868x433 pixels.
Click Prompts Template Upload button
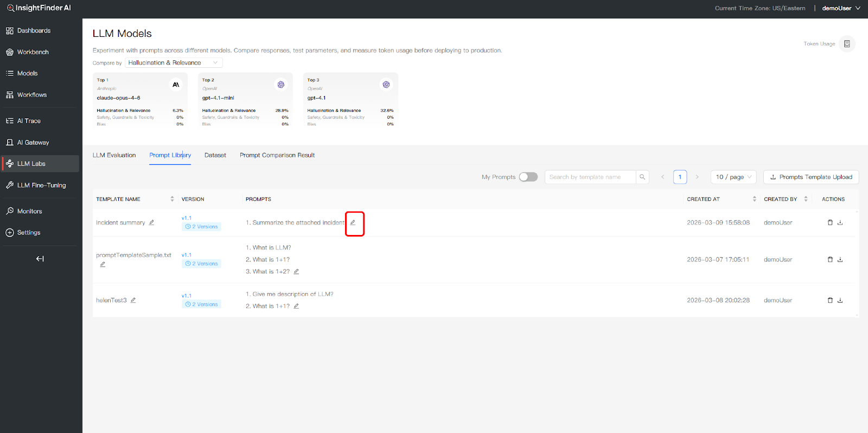point(810,177)
